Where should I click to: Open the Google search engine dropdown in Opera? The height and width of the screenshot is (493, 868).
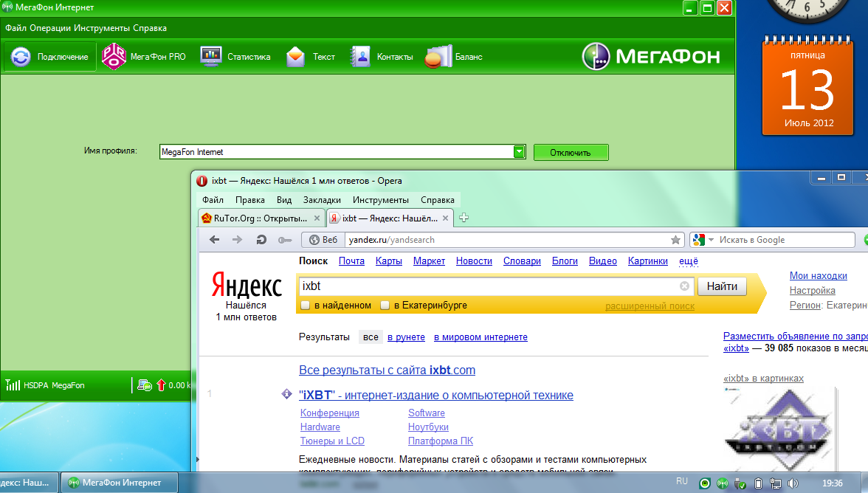(x=712, y=240)
